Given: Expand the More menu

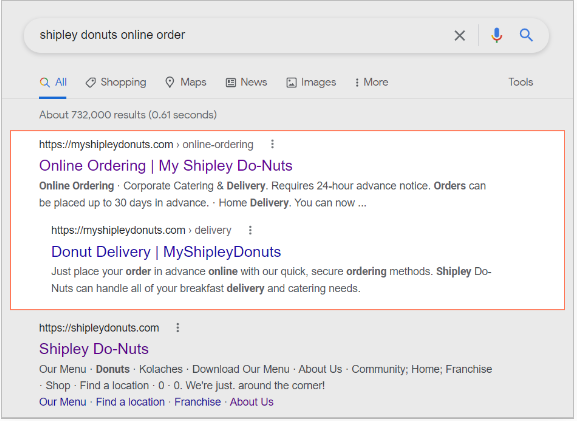Looking at the screenshot, I should pos(371,82).
